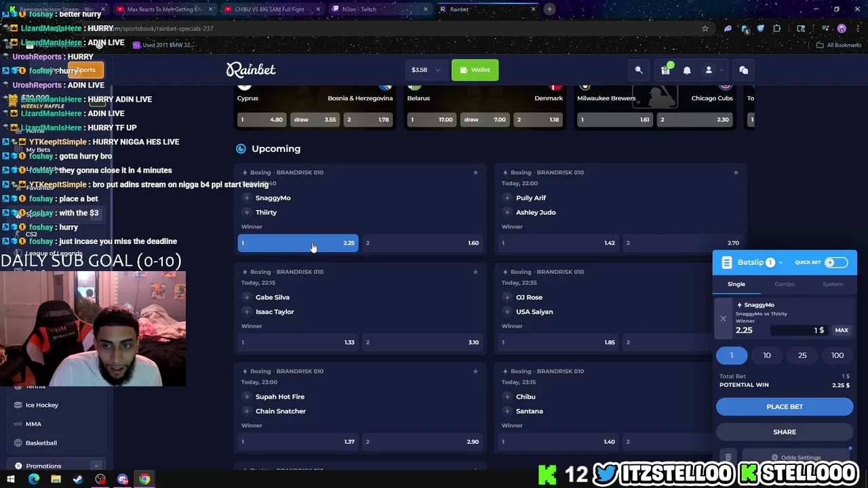Viewport: 868px width, 488px height.
Task: Switch to Single bet tab
Action: (x=736, y=284)
